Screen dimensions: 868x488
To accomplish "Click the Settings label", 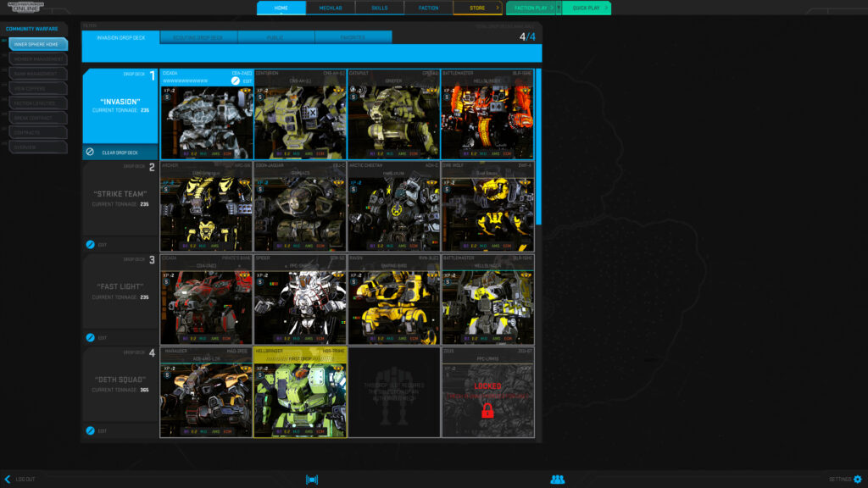I will (x=840, y=480).
